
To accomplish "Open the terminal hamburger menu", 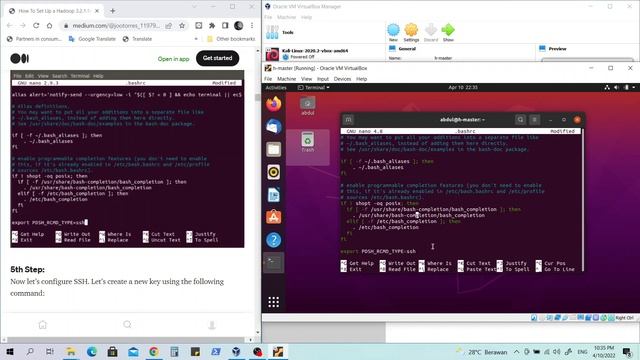I will tap(534, 120).
